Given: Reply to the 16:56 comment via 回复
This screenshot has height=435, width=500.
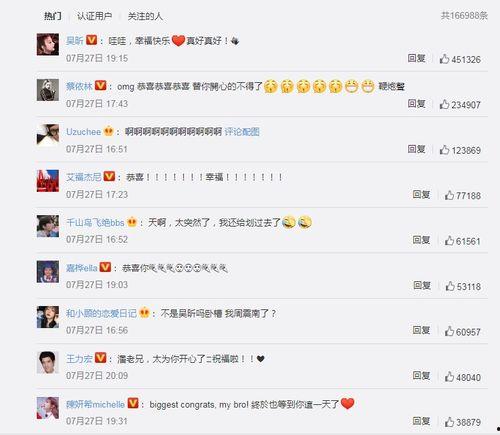Looking at the screenshot, I should 421,330.
